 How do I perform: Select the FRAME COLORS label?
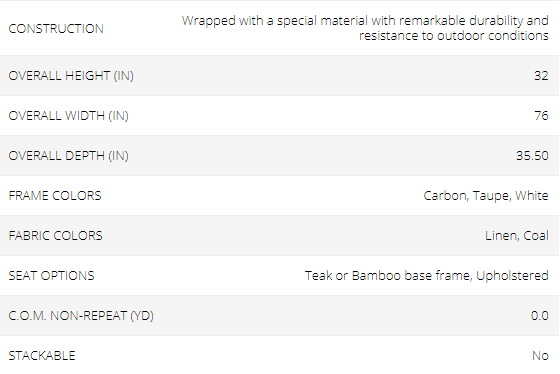click(x=55, y=196)
